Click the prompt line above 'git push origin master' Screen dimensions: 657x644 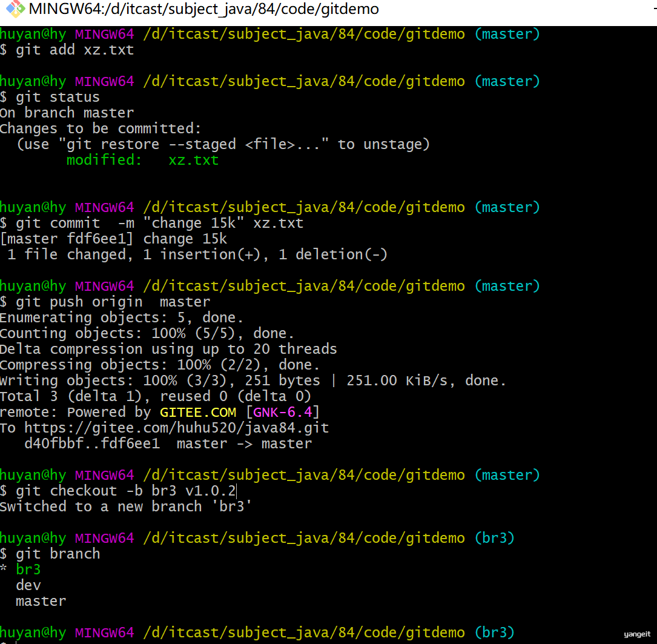coord(270,286)
